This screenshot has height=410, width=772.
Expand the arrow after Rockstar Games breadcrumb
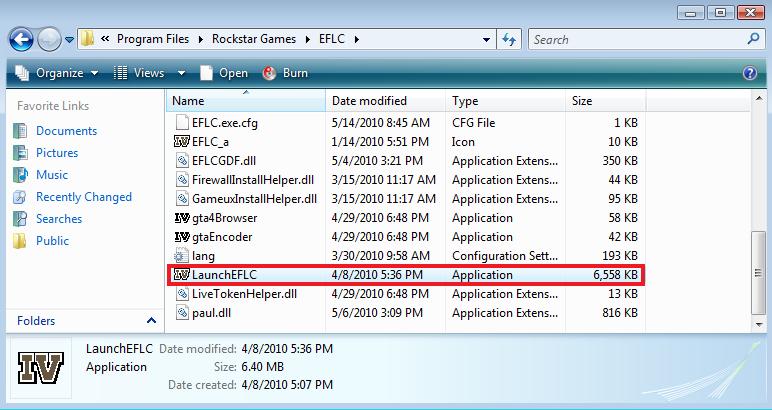(308, 39)
